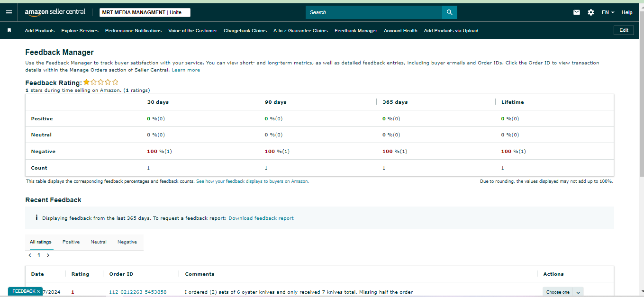The image size is (644, 297).
Task: Click the Feedback Rating star icons
Action: click(101, 82)
